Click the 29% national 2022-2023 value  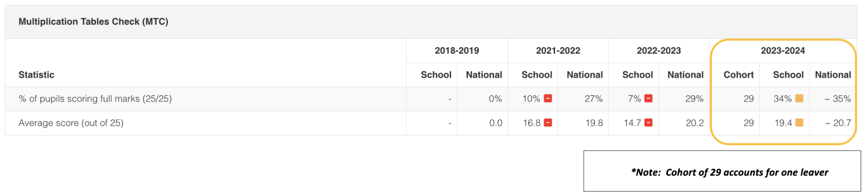(x=694, y=99)
